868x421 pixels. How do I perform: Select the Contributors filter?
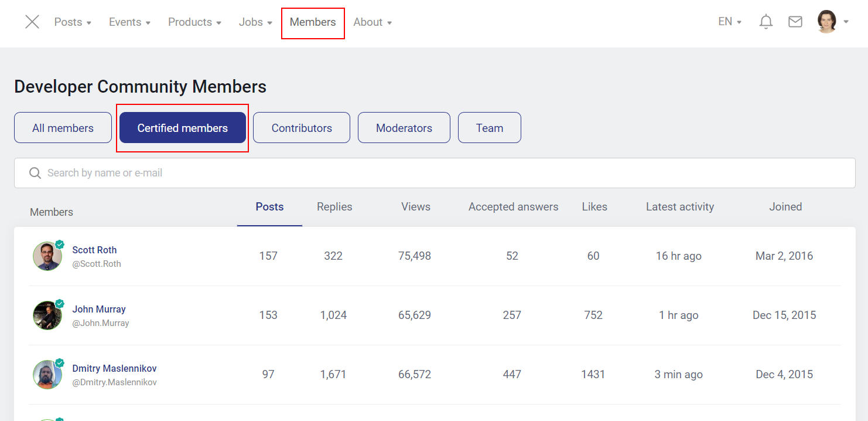click(302, 128)
